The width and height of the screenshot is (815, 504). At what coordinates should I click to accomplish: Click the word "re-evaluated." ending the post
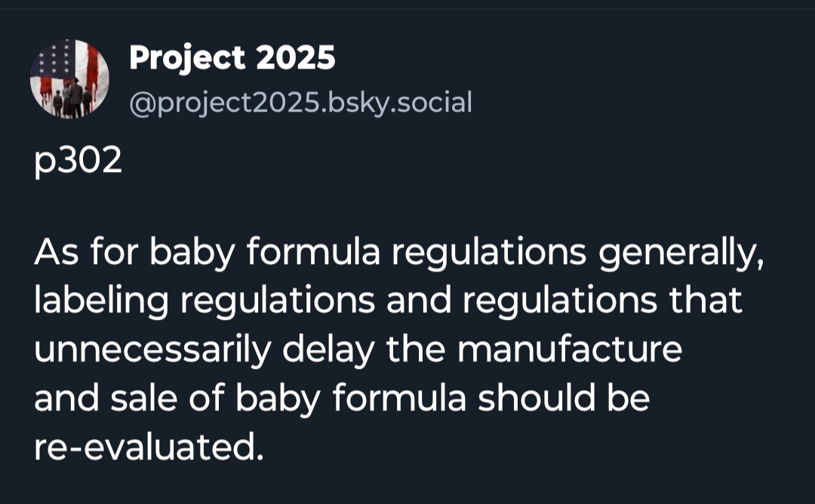(149, 448)
